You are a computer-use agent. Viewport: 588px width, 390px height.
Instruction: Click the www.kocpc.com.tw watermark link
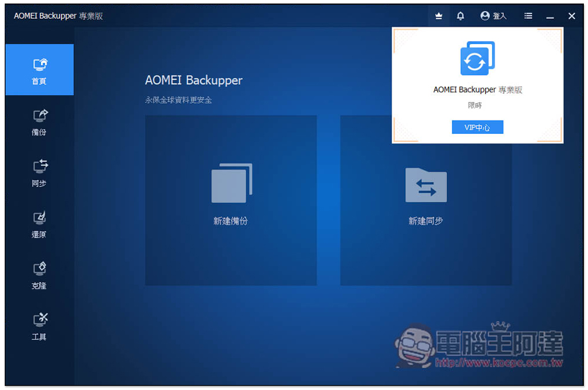click(499, 364)
